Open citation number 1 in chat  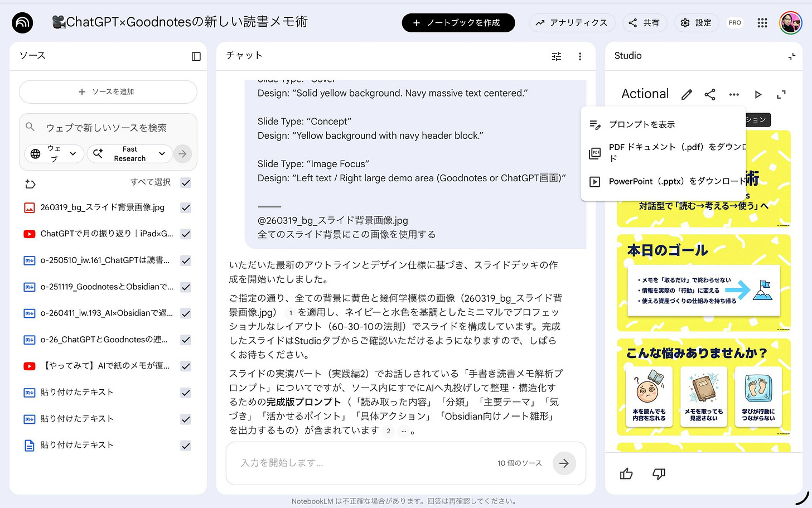pyautogui.click(x=291, y=313)
